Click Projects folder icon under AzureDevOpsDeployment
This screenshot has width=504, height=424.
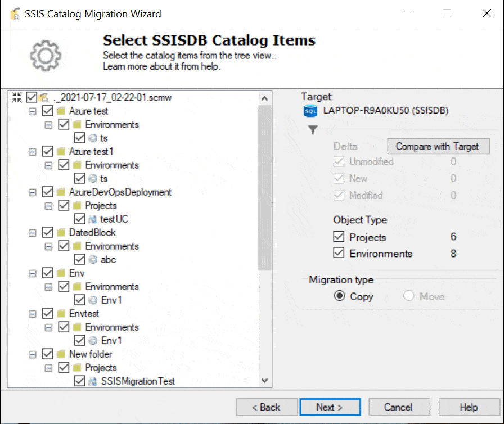(x=77, y=206)
